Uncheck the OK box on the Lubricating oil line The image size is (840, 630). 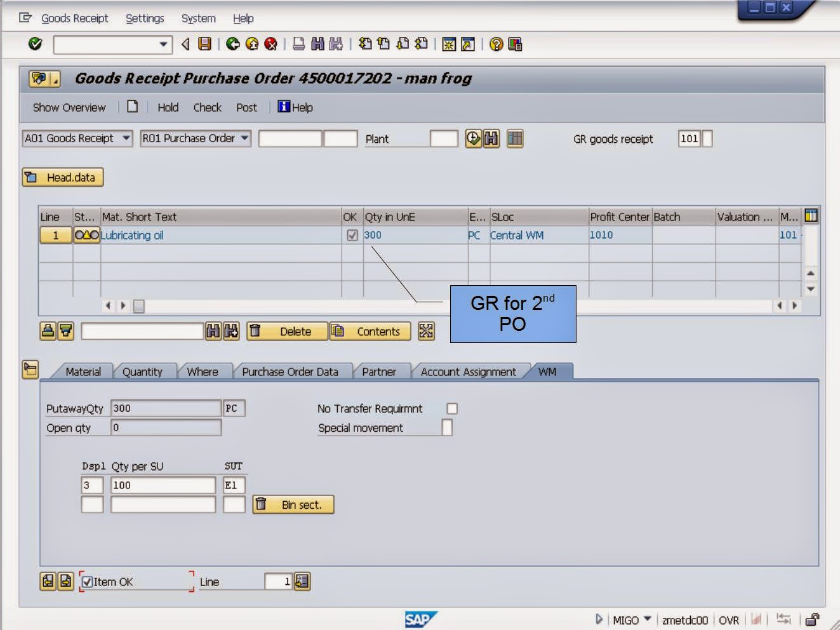coord(350,235)
